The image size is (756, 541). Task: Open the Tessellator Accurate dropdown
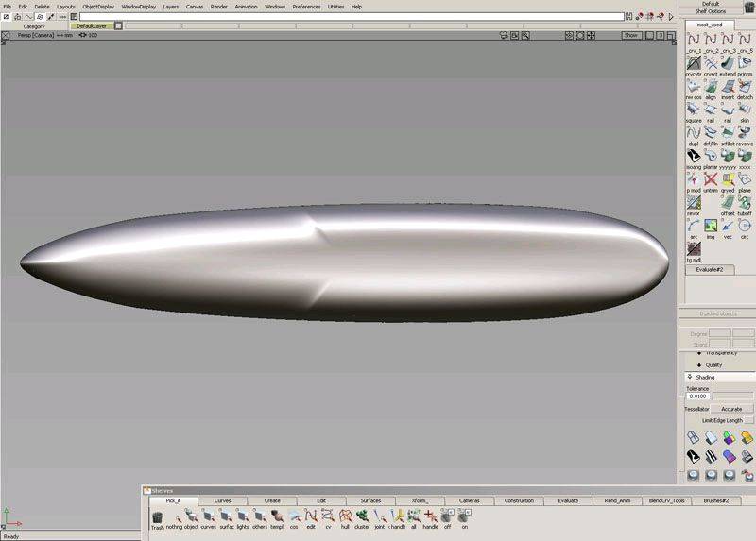(730, 409)
